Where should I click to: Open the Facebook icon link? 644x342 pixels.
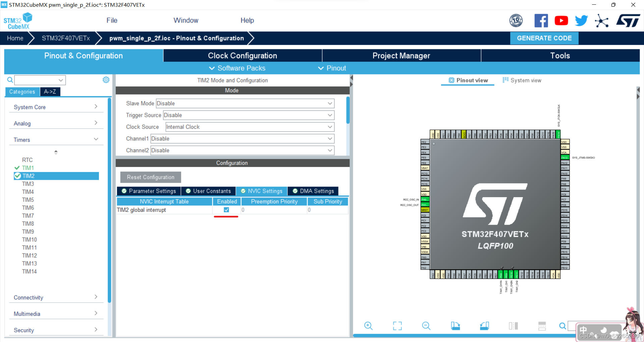(541, 21)
